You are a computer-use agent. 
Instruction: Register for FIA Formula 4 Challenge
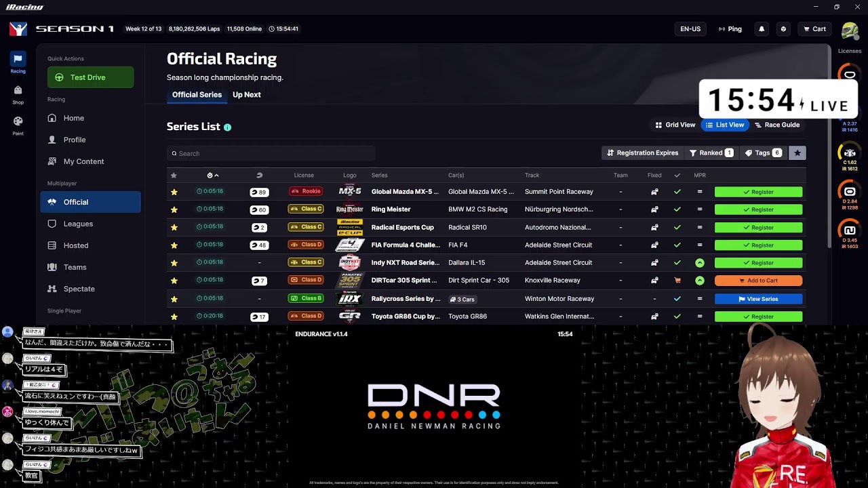[x=758, y=245]
